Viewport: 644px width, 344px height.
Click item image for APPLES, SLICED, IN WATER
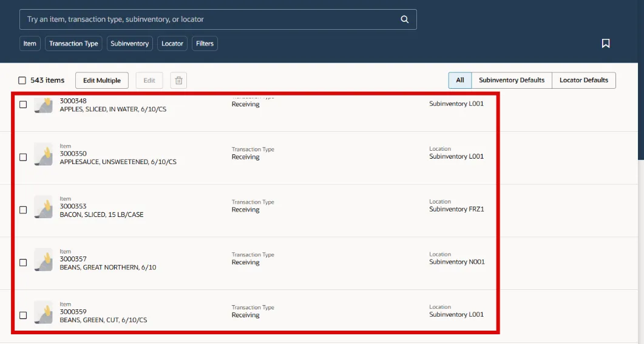point(43,105)
